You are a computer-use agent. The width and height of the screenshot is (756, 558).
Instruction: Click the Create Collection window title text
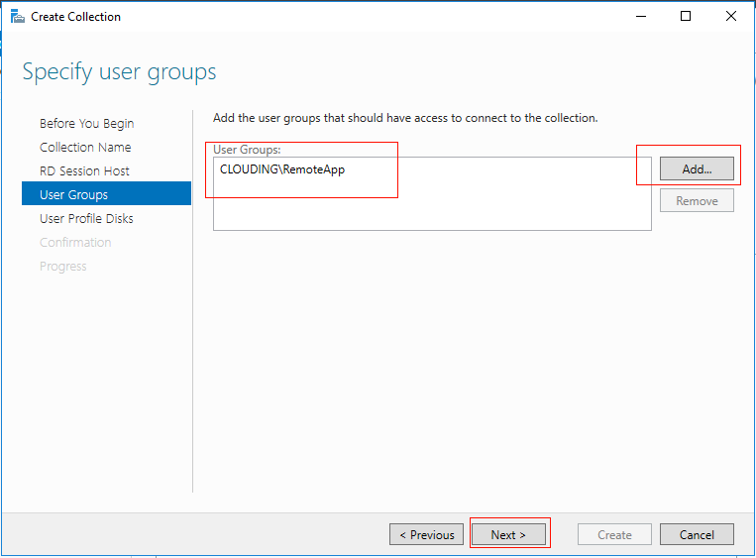(x=75, y=17)
